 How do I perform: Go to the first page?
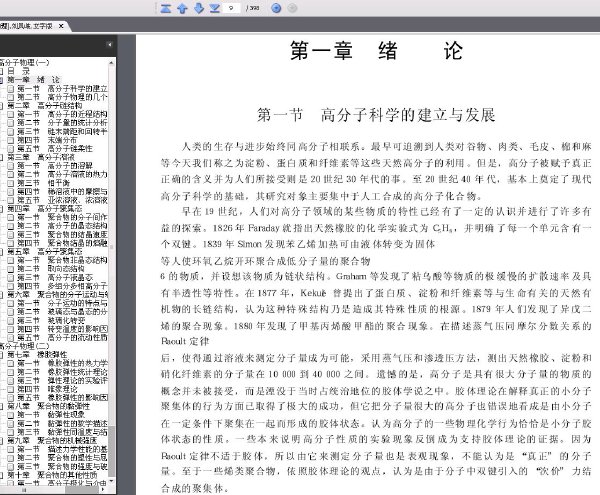click(166, 8)
